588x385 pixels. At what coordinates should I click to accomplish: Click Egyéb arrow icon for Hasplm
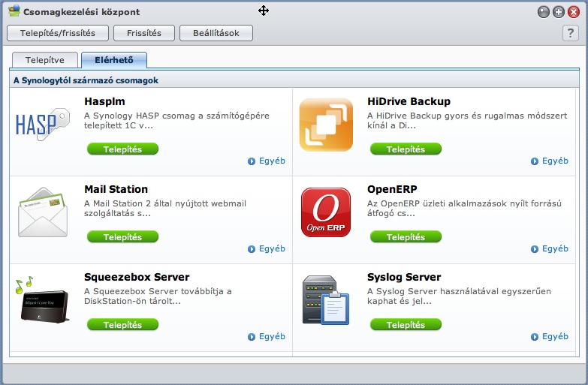pos(252,161)
